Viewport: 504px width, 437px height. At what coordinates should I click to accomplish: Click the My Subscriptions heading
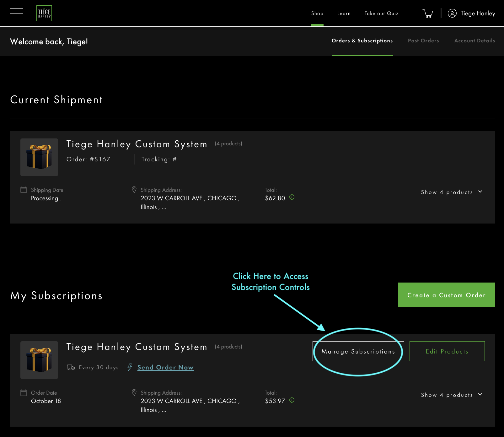point(56,296)
